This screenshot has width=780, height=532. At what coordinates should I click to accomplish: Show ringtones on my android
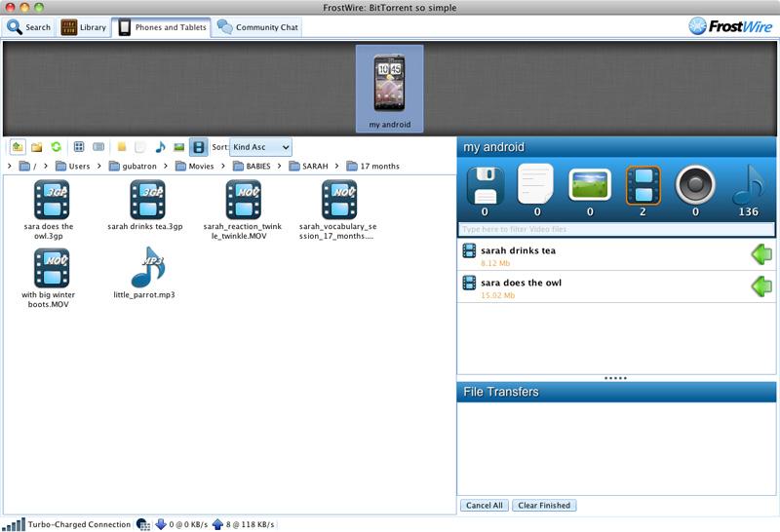(x=695, y=191)
